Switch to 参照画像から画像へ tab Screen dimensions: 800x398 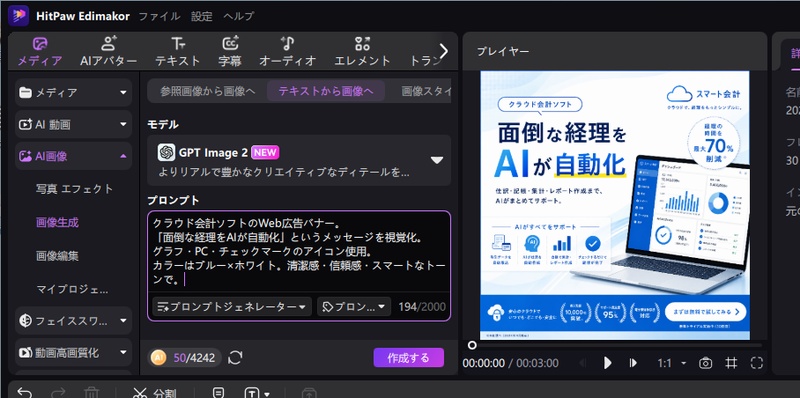(207, 91)
